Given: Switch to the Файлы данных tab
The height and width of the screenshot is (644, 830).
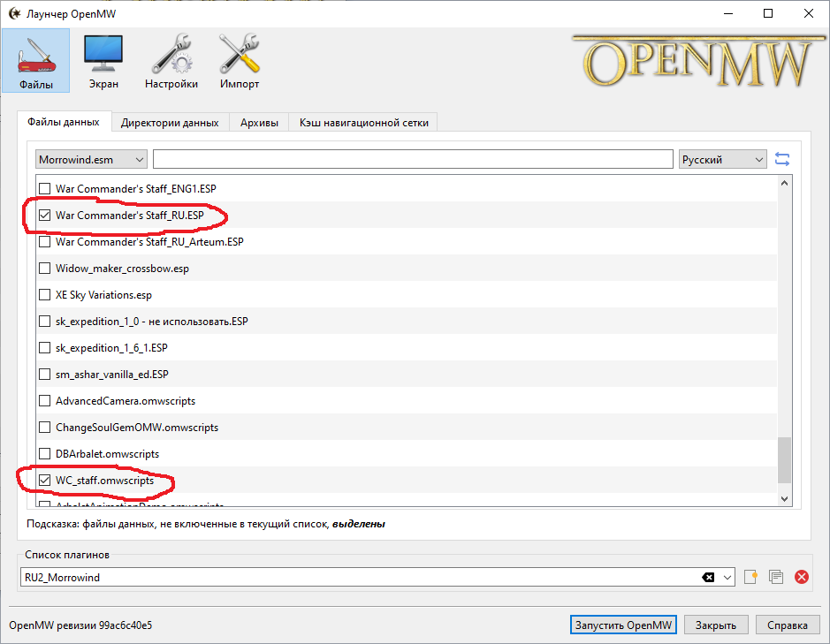Looking at the screenshot, I should click(x=64, y=122).
